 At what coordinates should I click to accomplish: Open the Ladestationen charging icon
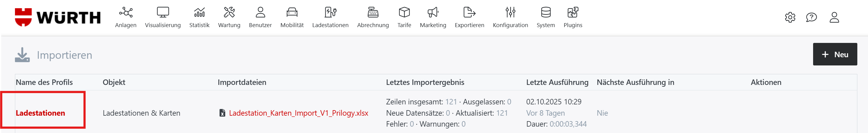pos(330,13)
